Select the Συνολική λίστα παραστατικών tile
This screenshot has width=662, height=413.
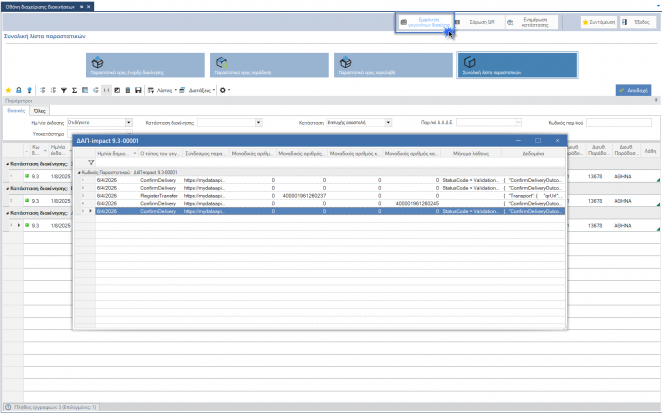(517, 65)
